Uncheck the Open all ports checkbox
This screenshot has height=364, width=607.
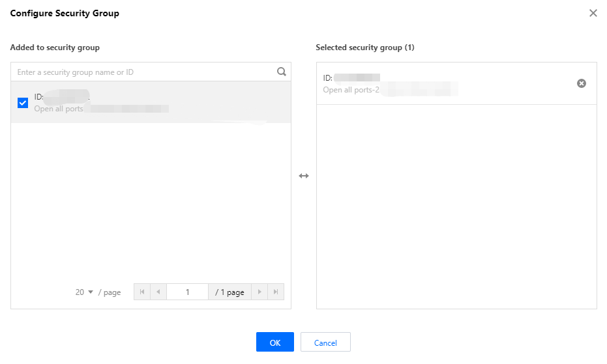point(23,103)
